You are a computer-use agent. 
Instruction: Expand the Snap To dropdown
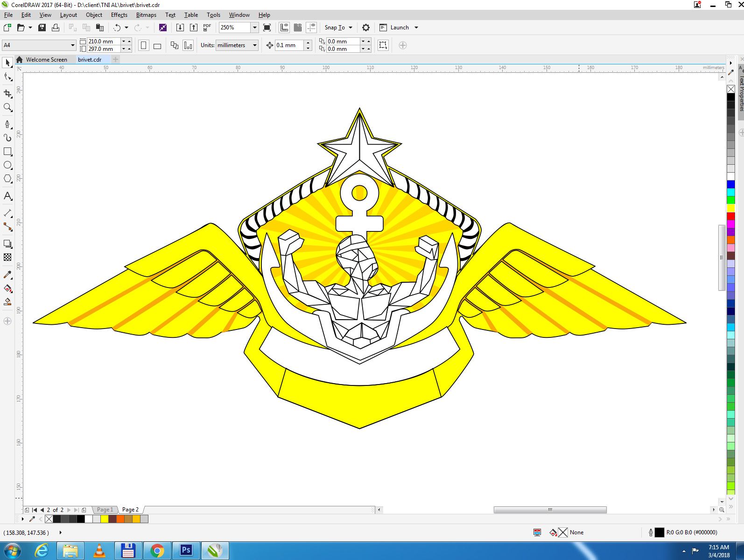pos(351,28)
